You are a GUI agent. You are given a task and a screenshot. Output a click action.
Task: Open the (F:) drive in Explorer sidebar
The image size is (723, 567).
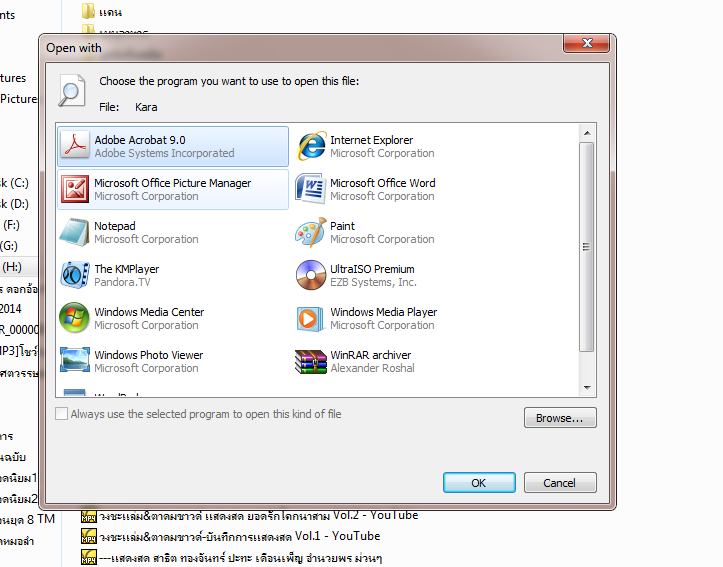click(12, 225)
